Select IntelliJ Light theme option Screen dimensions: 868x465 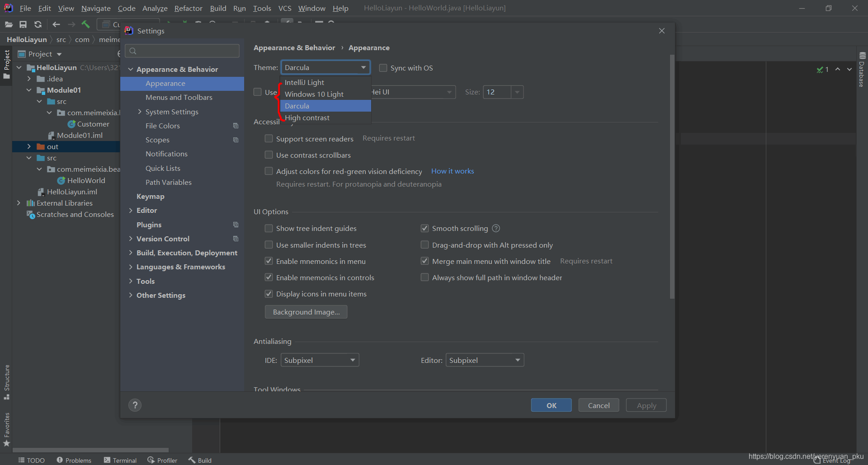(304, 83)
